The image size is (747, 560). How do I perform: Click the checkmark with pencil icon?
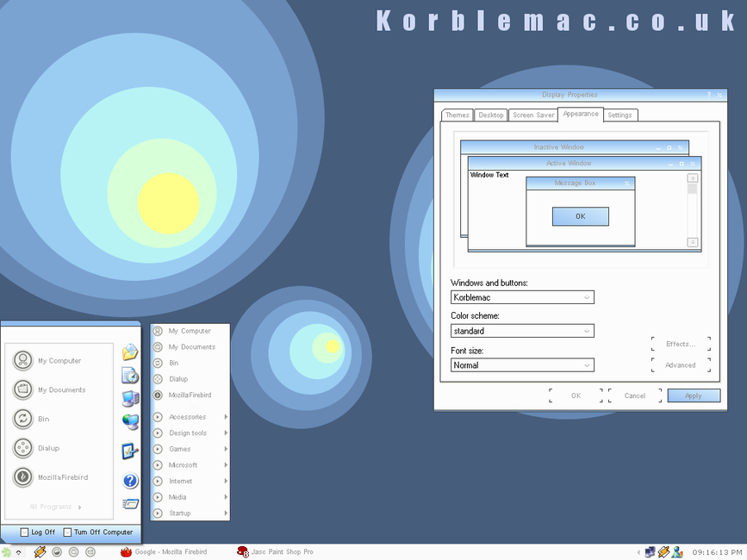pyautogui.click(x=129, y=451)
